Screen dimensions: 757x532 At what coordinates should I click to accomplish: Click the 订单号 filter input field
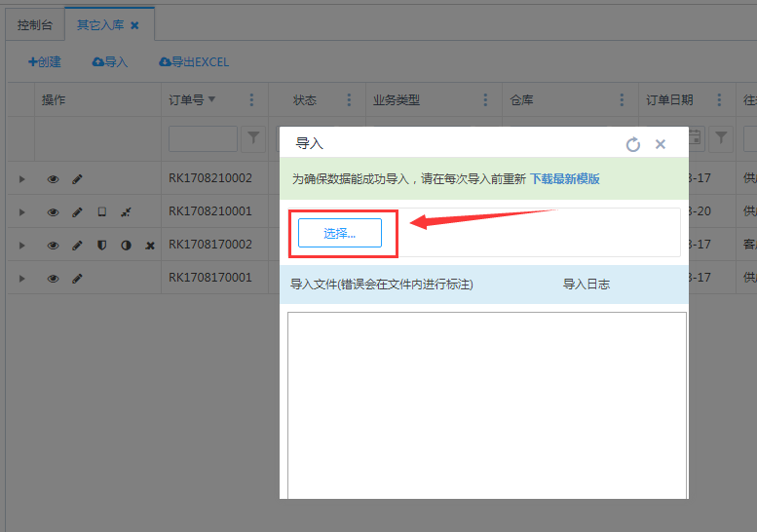click(x=203, y=138)
